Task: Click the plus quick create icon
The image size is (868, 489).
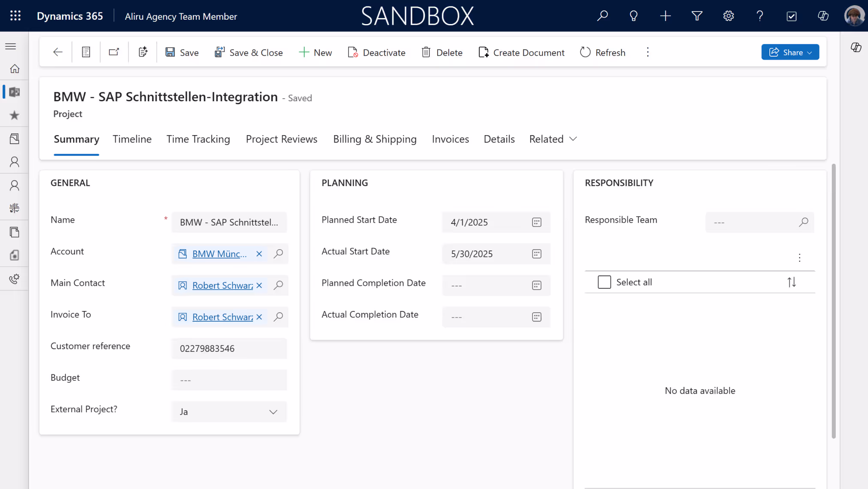Action: (x=665, y=16)
